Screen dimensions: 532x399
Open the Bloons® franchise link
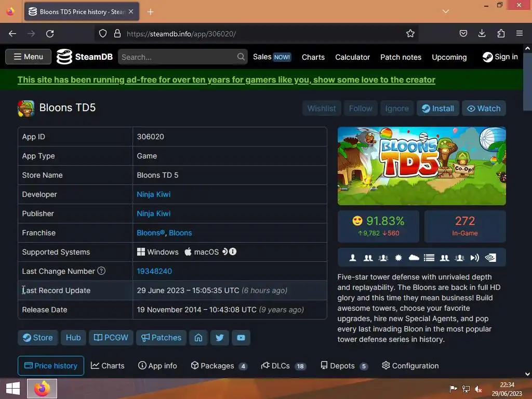[151, 233]
